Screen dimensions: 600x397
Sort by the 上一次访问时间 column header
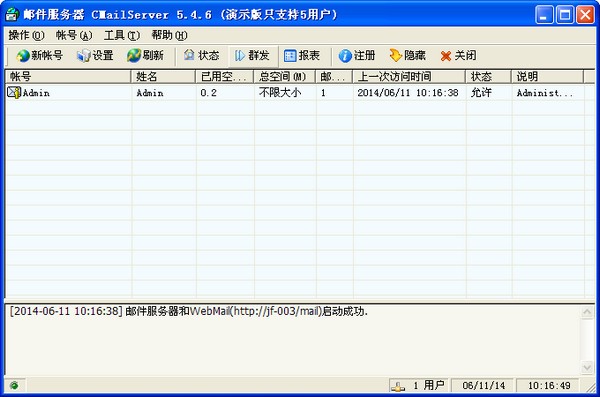click(x=409, y=77)
